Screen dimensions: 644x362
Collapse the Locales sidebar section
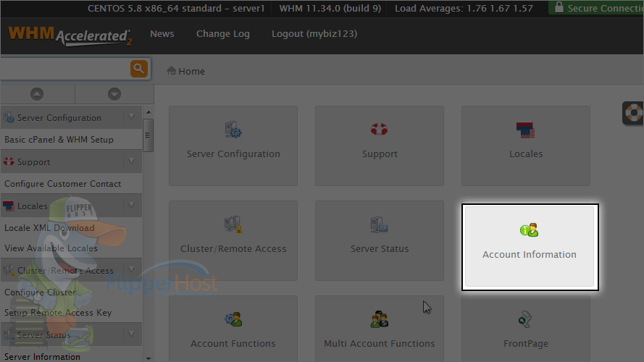pos(131,205)
